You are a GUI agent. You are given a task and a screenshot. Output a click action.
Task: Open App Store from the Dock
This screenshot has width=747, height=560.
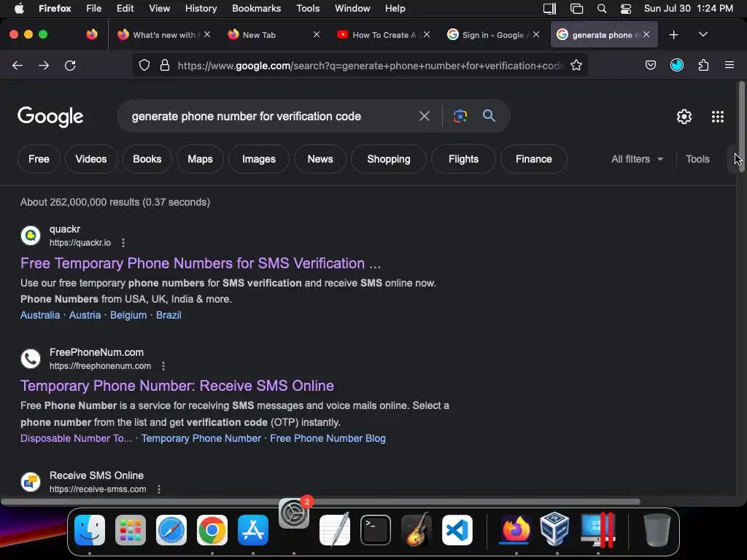click(x=253, y=530)
